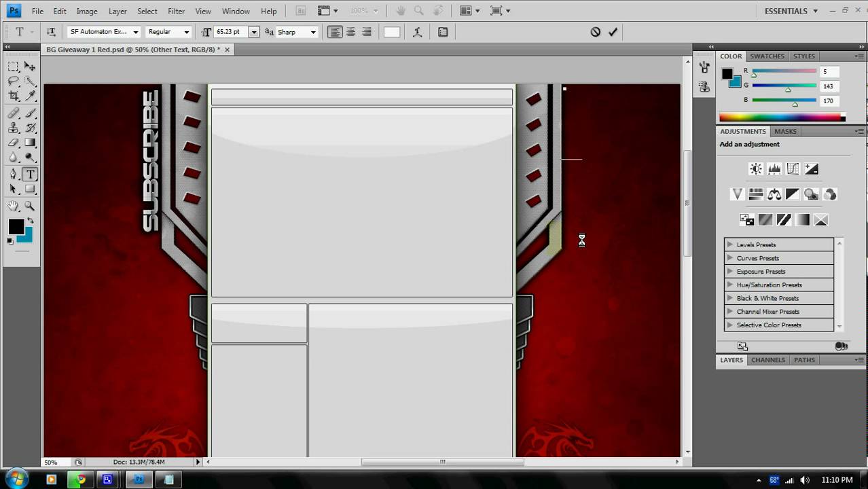The height and width of the screenshot is (489, 868).
Task: Swap foreground and background colors
Action: click(x=30, y=221)
